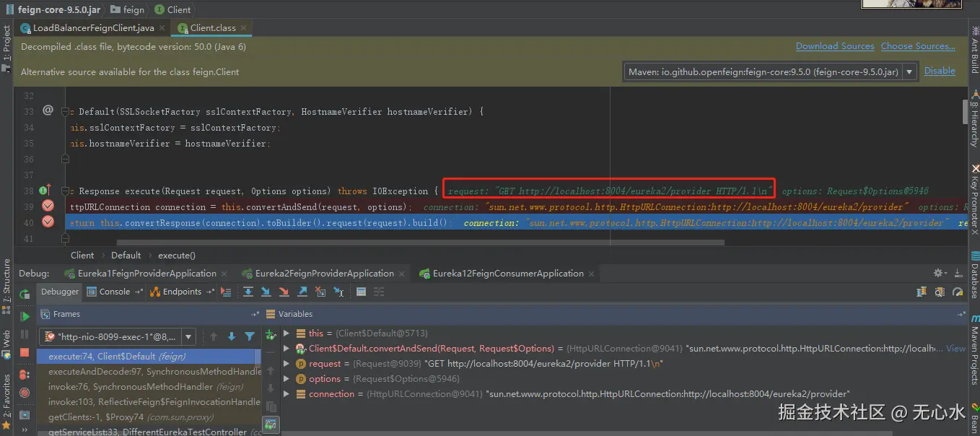
Task: Click the memory view gauge icon
Action: pyautogui.click(x=958, y=292)
